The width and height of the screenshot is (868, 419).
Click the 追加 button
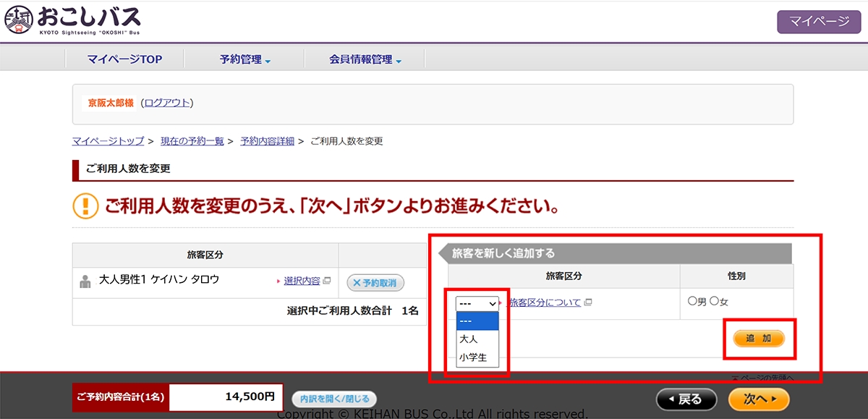(759, 339)
